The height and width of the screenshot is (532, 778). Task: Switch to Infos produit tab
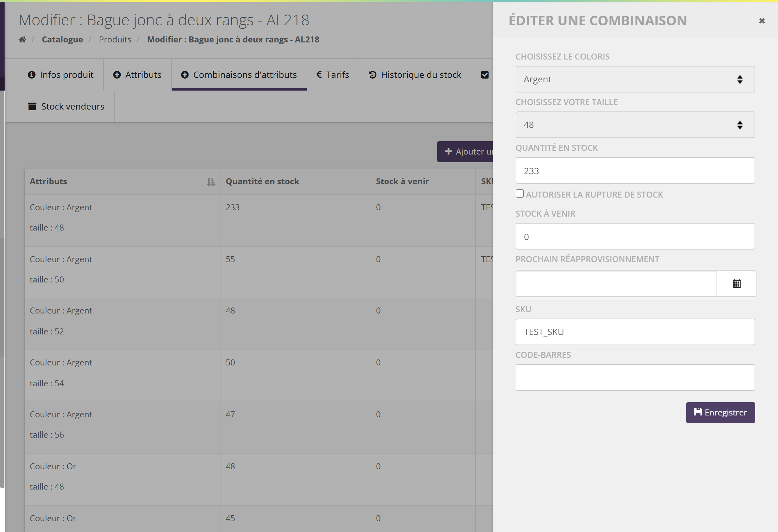click(x=61, y=75)
